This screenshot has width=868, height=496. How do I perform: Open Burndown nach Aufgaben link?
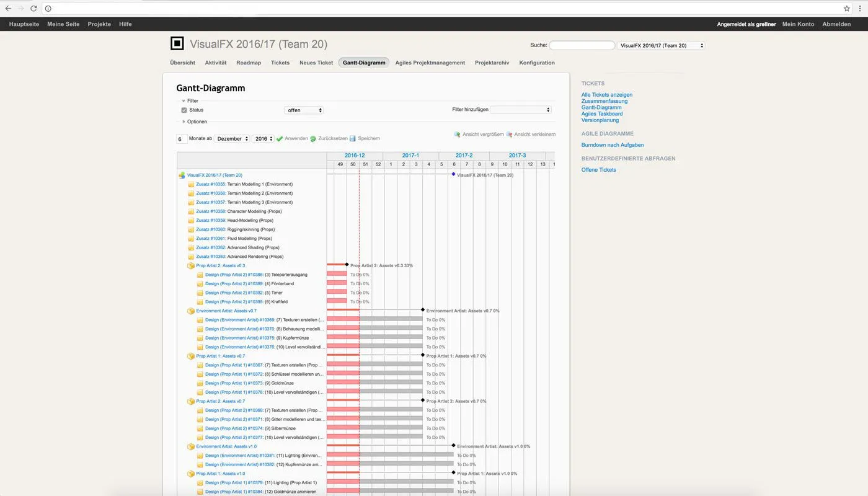[613, 145]
